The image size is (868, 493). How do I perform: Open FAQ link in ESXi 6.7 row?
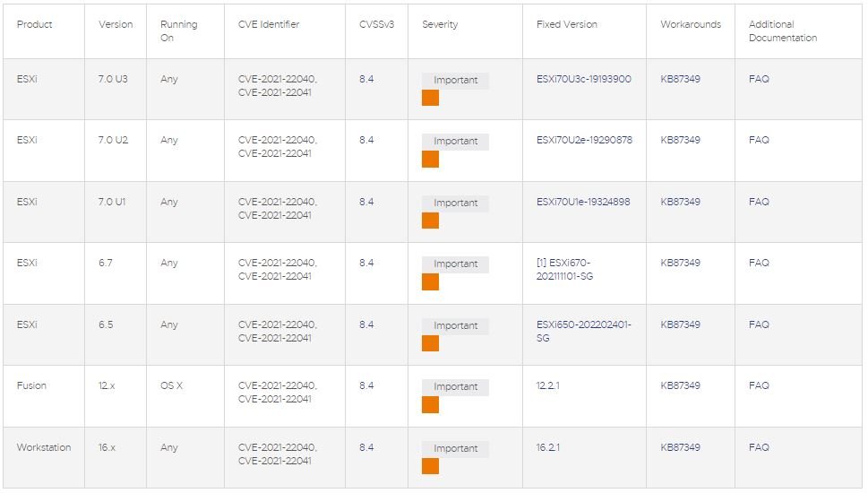pyautogui.click(x=759, y=263)
